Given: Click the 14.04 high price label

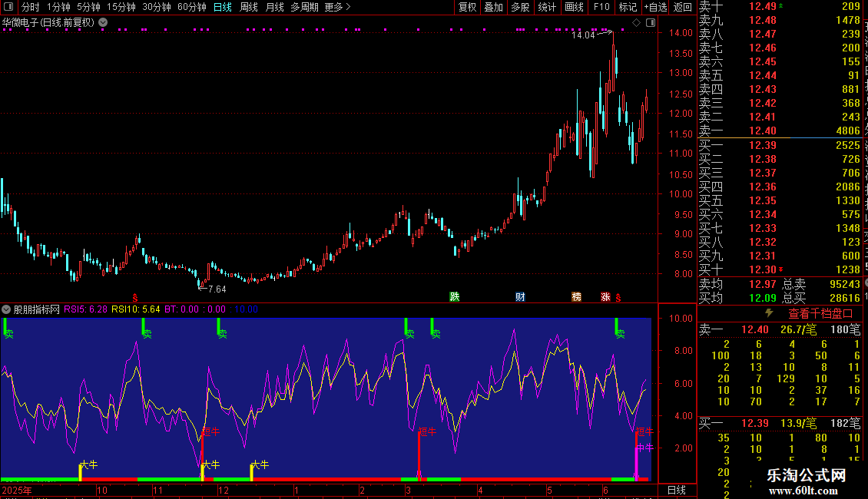Looking at the screenshot, I should (583, 35).
